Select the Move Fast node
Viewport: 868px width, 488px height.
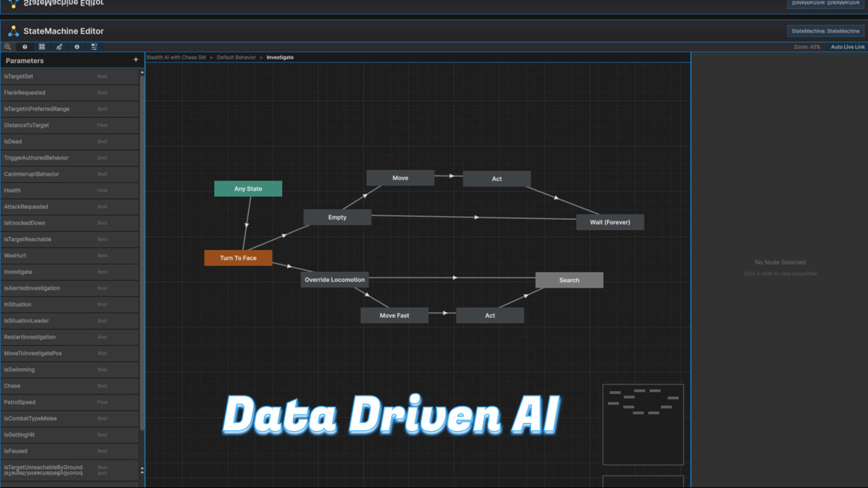pyautogui.click(x=394, y=315)
